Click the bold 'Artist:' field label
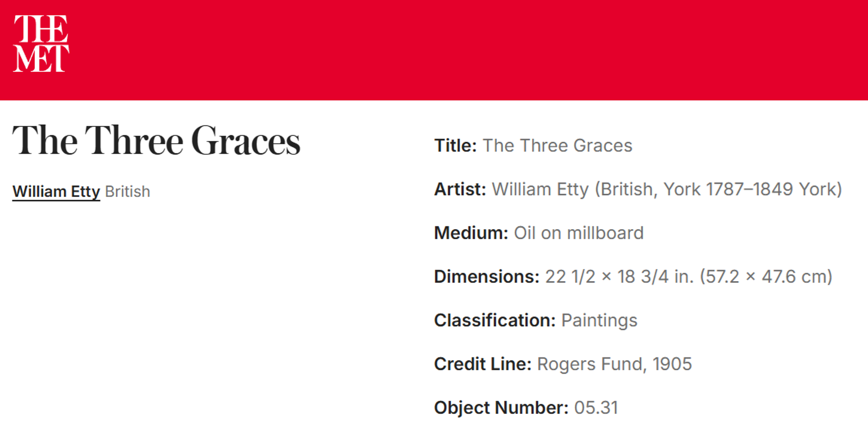 pos(460,189)
